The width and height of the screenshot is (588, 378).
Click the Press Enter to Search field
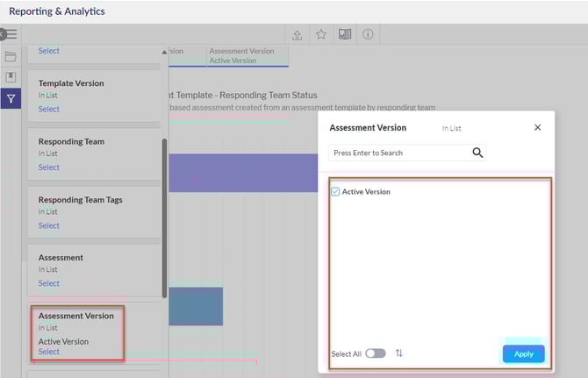(x=399, y=153)
